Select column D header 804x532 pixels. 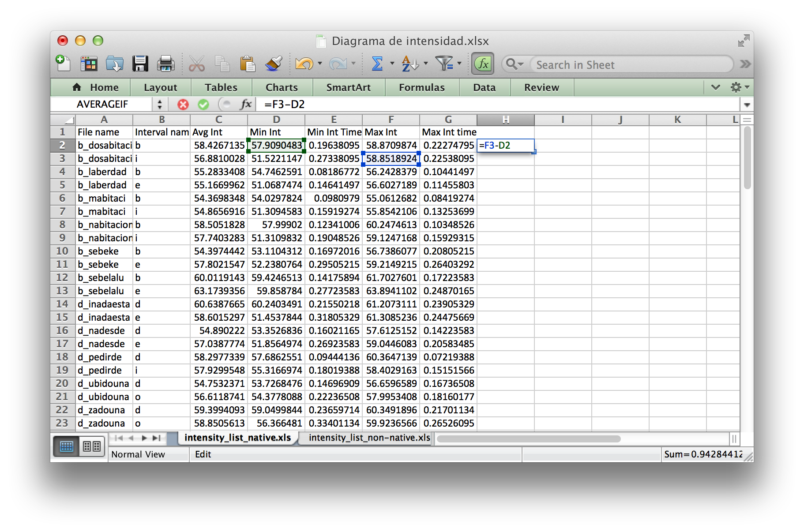click(x=276, y=120)
